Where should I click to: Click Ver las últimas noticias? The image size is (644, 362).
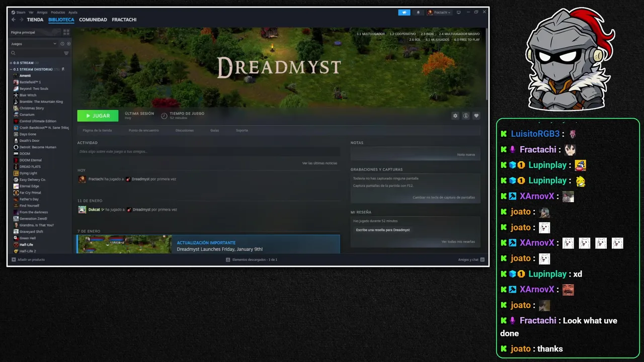(319, 163)
